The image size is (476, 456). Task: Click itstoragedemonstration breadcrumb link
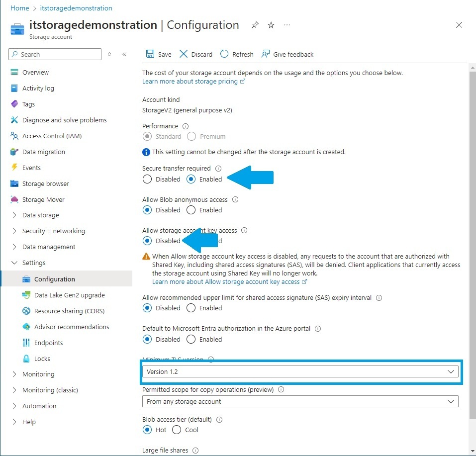[x=76, y=8]
